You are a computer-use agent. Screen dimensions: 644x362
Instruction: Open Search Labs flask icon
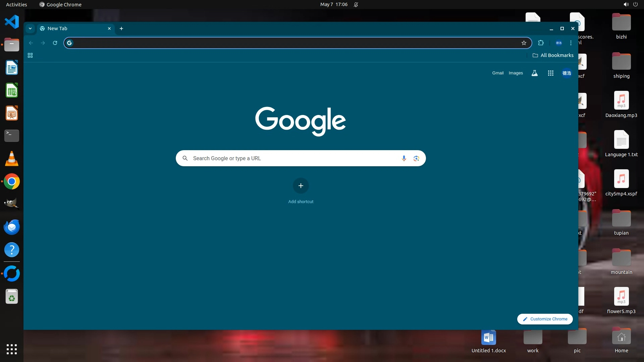535,73
